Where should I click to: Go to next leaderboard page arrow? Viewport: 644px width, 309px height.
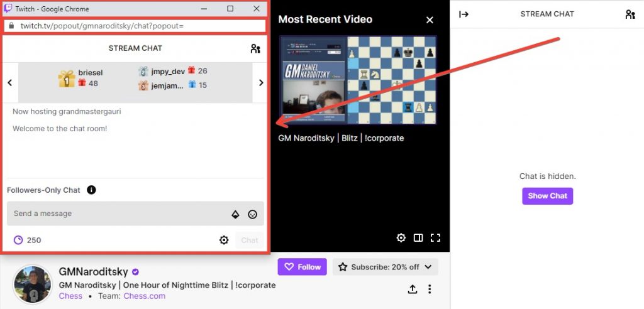pos(261,82)
